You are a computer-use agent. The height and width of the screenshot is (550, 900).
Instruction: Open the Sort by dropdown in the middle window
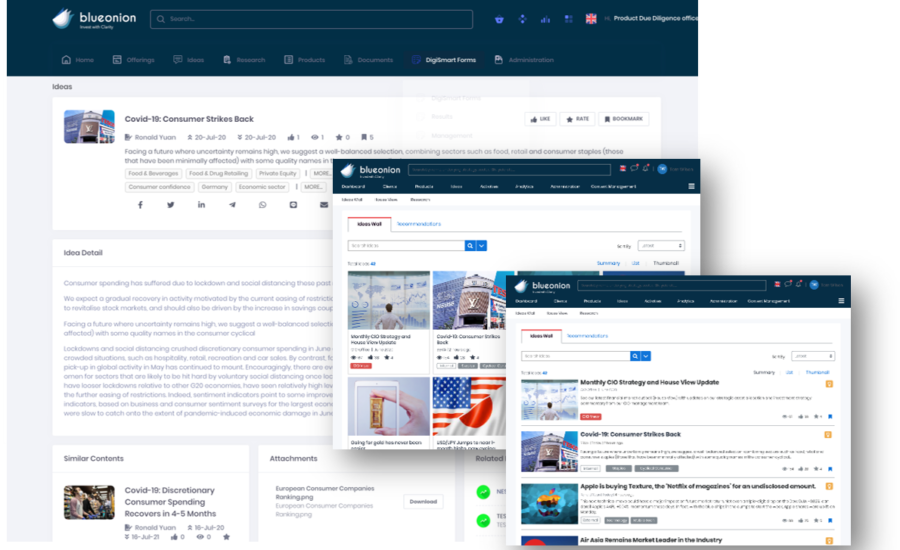click(x=661, y=246)
